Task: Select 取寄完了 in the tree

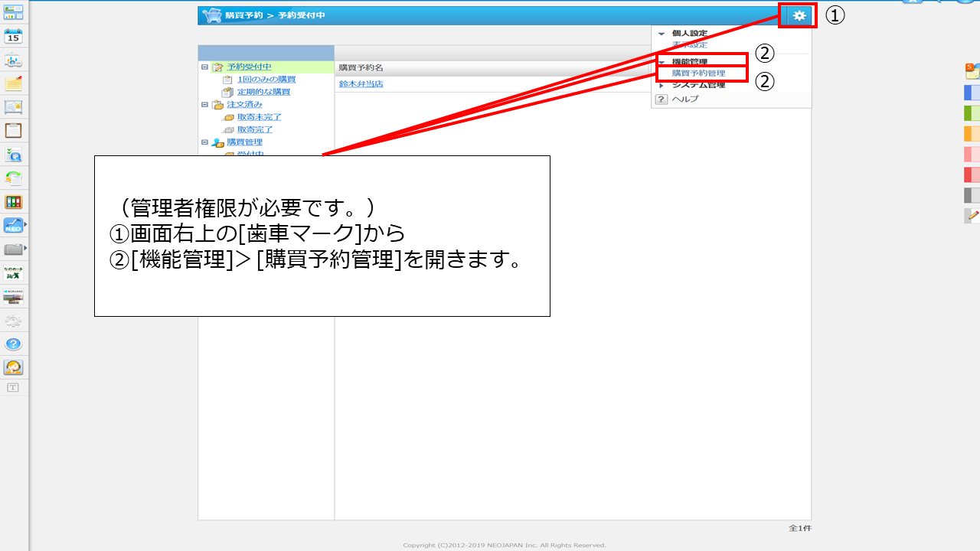Action: [255, 129]
